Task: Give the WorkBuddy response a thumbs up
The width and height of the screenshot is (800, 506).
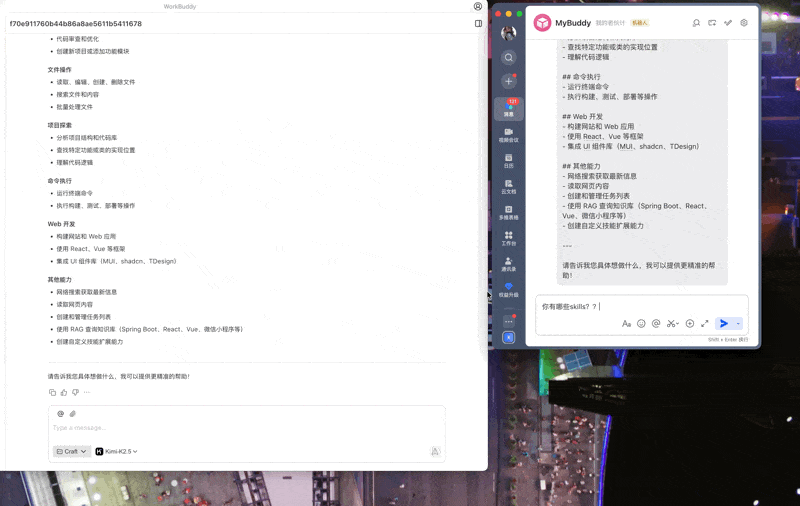Action: [64, 392]
